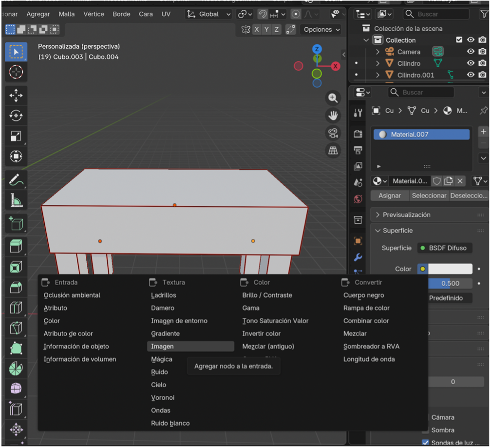The image size is (491, 448).
Task: Hide Cilindro using its eye toggle
Action: pyautogui.click(x=471, y=63)
